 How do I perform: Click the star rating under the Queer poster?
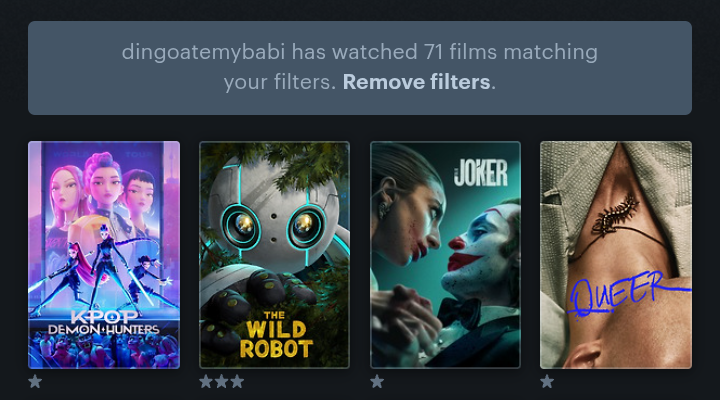point(547,381)
